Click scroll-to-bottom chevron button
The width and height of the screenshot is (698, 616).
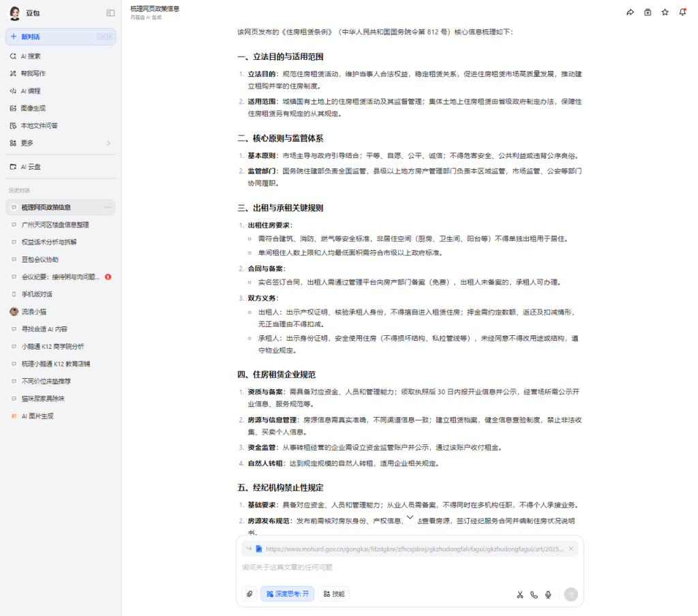pos(410,517)
